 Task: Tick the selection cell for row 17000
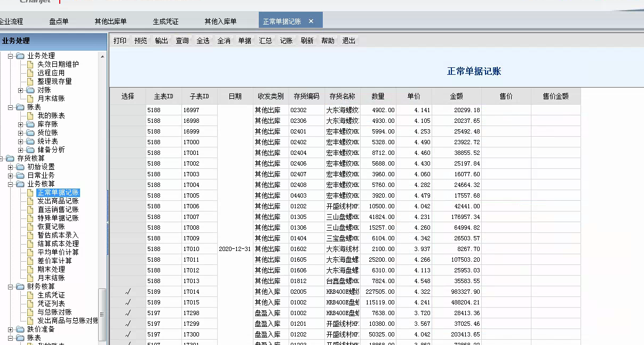coord(128,142)
